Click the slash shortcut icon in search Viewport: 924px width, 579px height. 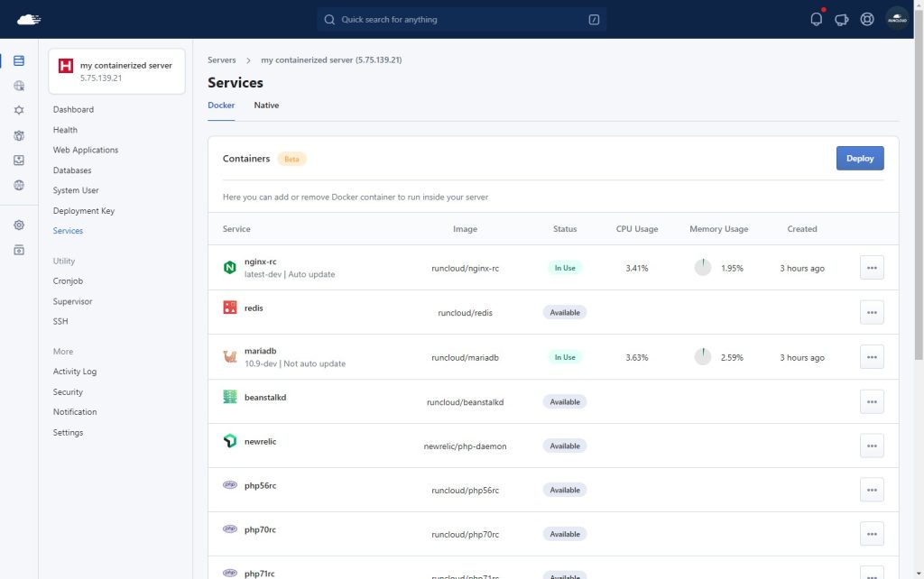tap(594, 20)
